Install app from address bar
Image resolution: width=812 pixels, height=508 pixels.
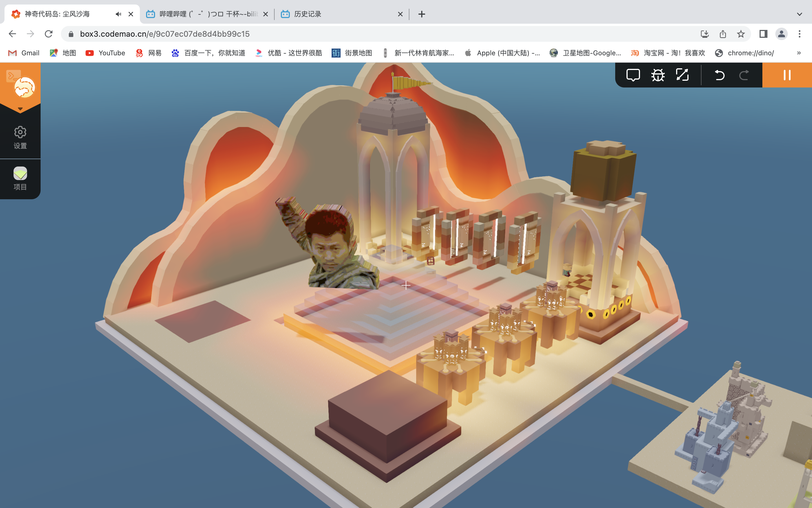[705, 34]
